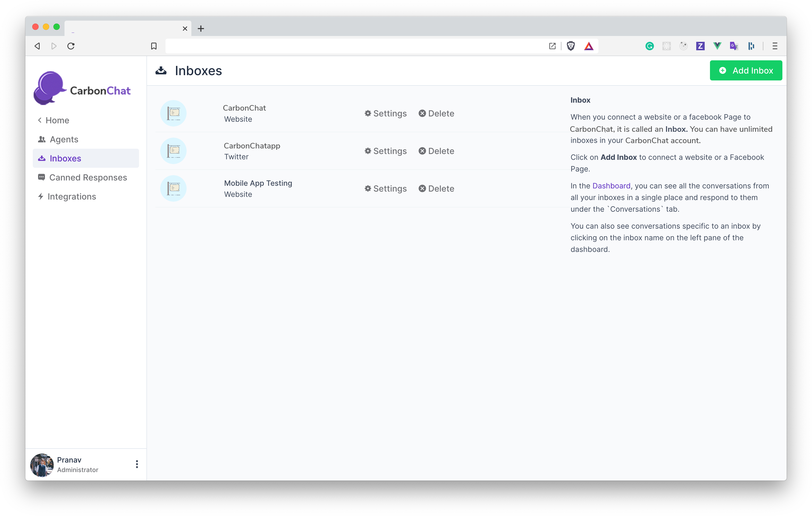This screenshot has width=812, height=516.
Task: Open Integrations in the sidebar
Action: coord(71,196)
